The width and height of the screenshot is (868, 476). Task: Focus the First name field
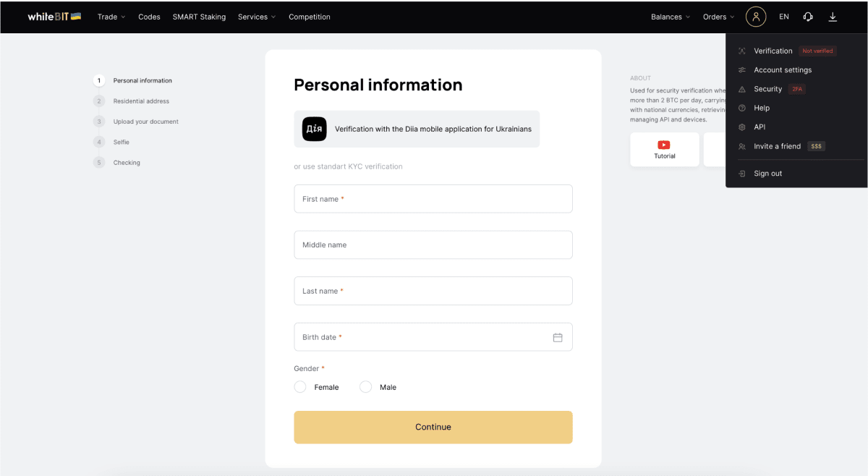433,199
